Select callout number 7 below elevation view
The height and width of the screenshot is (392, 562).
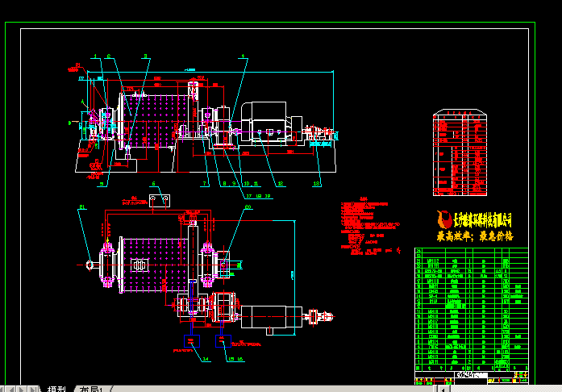pyautogui.click(x=205, y=184)
